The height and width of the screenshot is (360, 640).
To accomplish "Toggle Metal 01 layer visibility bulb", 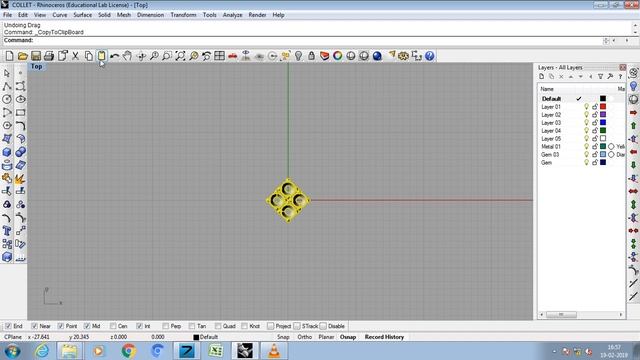I will (x=586, y=147).
